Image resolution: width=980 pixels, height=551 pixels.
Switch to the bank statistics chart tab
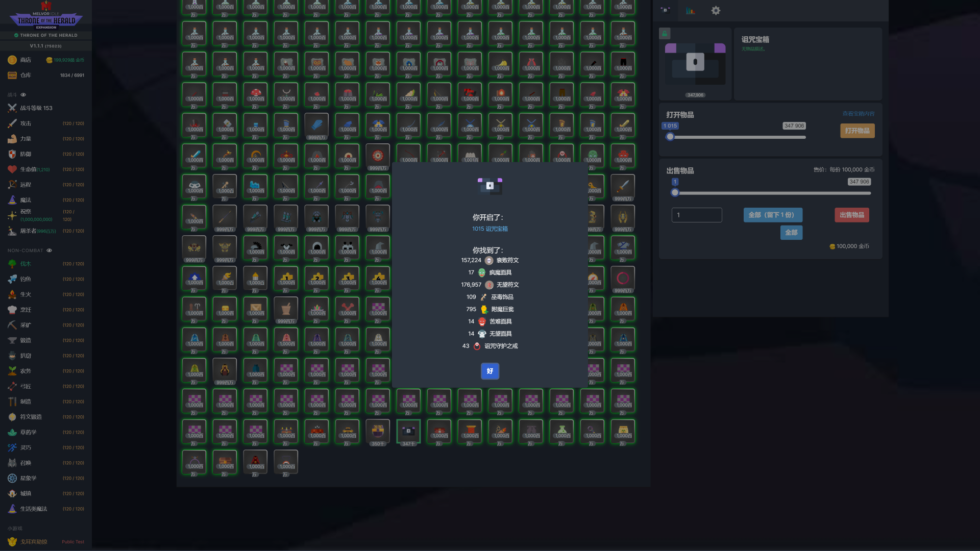(691, 10)
